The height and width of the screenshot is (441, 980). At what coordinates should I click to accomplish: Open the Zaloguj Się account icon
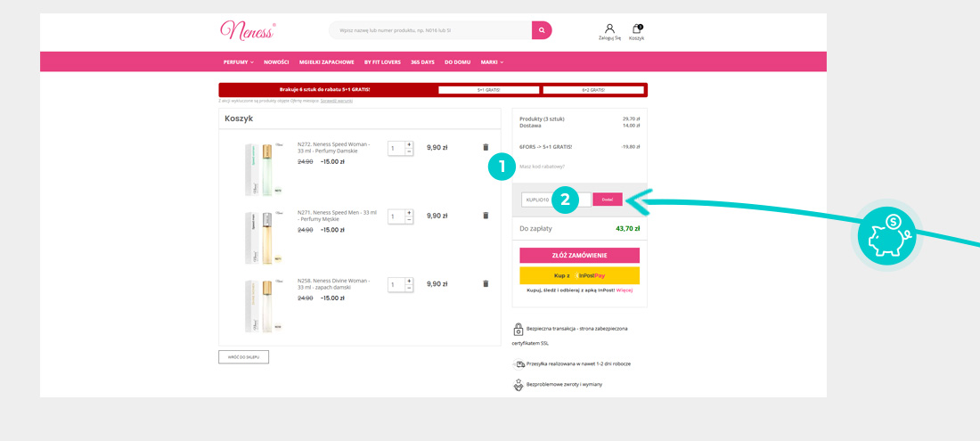(x=609, y=32)
